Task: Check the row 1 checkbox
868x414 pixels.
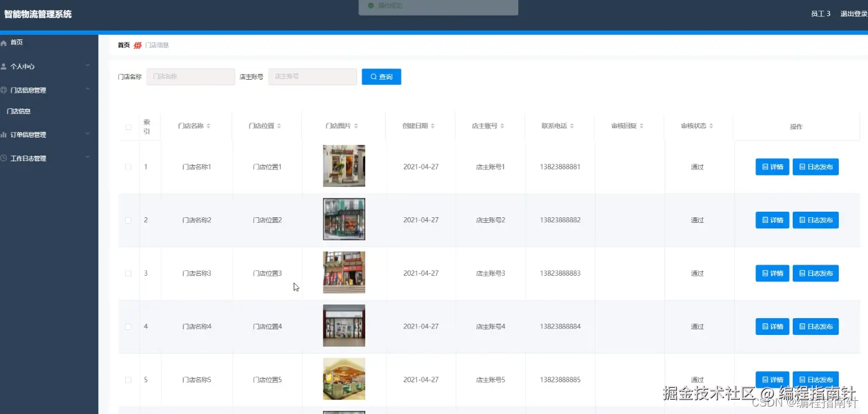Action: tap(128, 167)
